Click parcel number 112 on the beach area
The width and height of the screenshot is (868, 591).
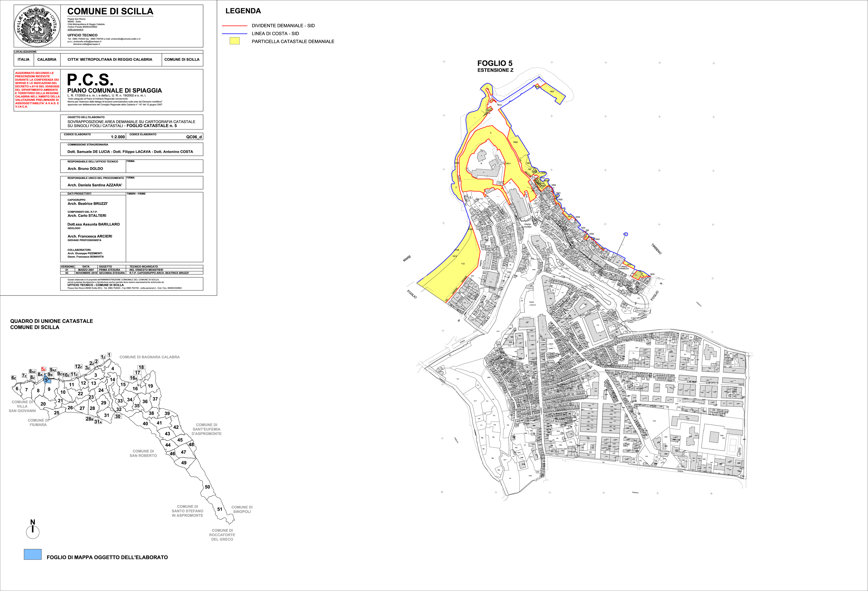coord(463,263)
